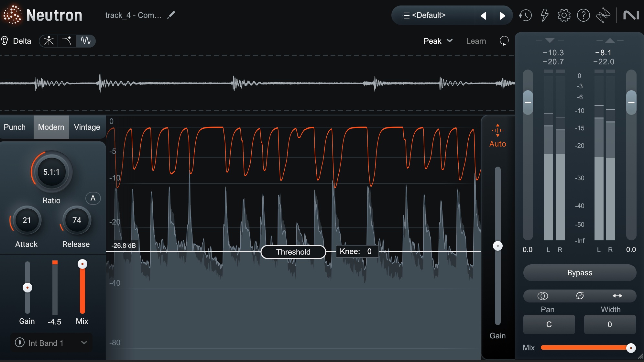Click the input fader 0.0 value
Image resolution: width=644 pixels, height=362 pixels.
[x=528, y=249]
